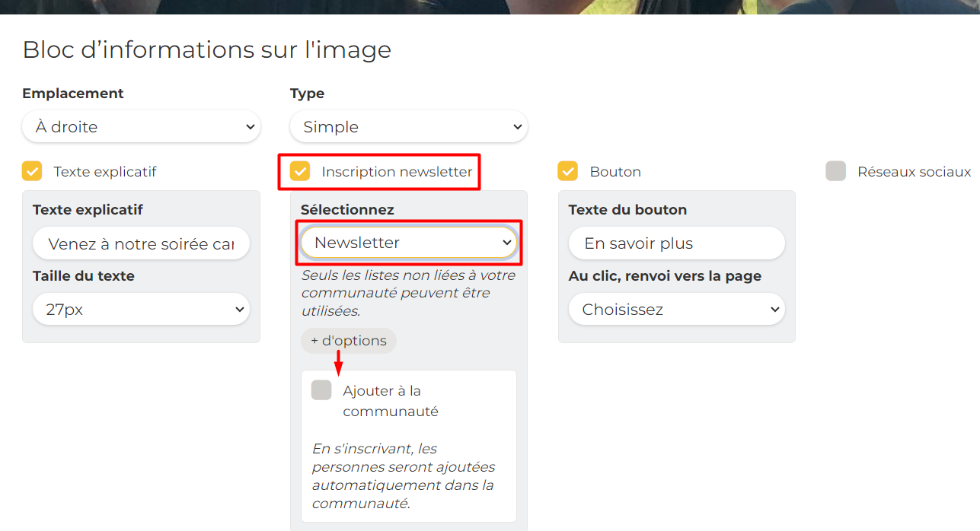Uncheck the Bouton checkbox

coord(568,171)
